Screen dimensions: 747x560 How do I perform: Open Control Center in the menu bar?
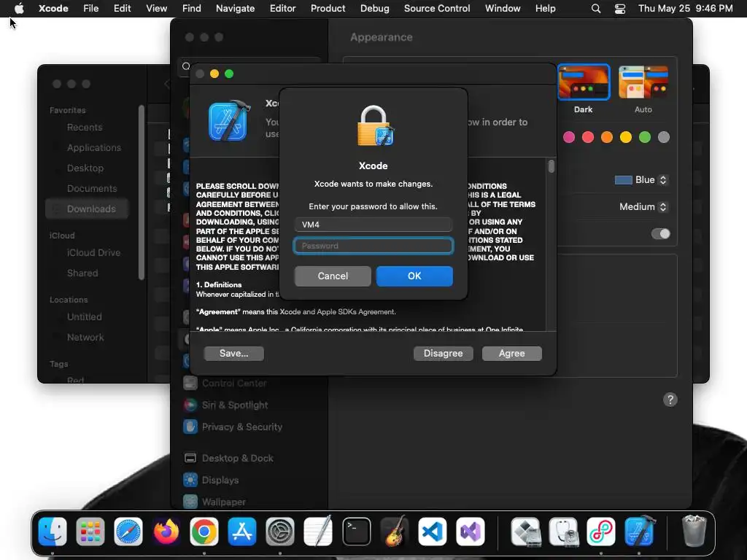coord(620,8)
